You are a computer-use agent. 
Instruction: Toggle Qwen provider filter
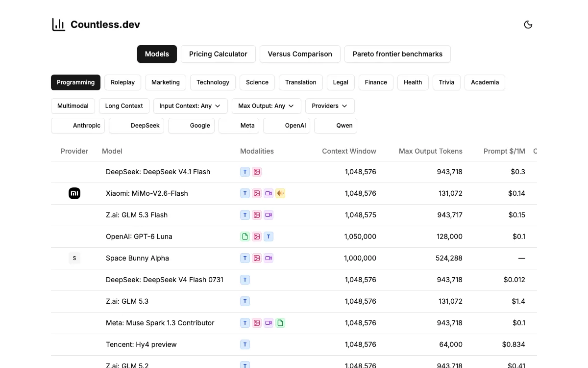336,126
